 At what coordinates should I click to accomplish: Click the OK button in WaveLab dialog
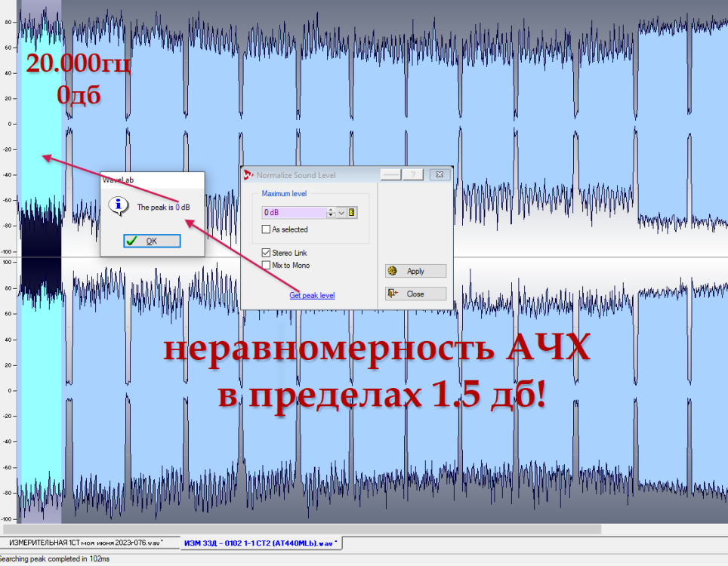(152, 241)
